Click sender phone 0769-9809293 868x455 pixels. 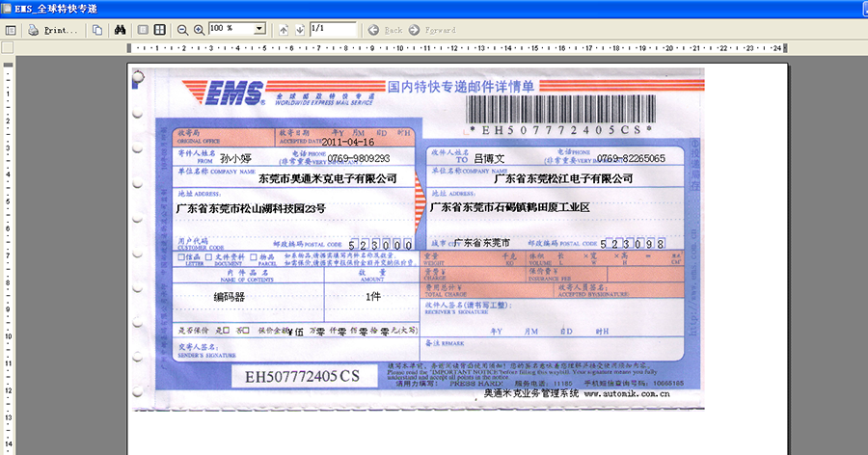359,158
